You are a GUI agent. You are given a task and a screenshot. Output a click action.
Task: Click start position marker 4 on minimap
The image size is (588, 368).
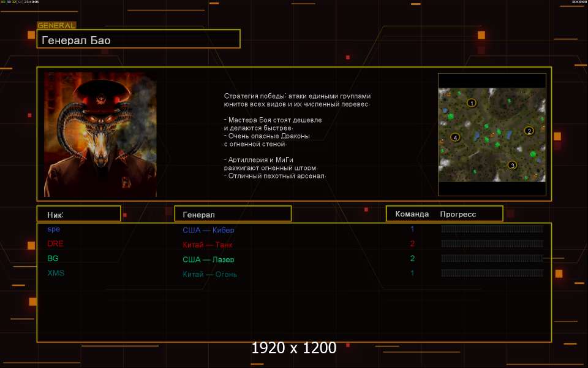(x=455, y=137)
